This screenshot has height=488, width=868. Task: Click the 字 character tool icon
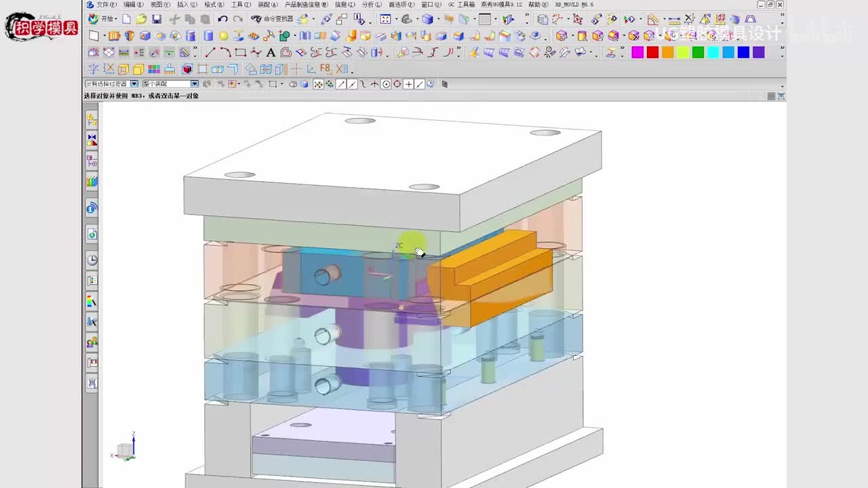(94, 68)
